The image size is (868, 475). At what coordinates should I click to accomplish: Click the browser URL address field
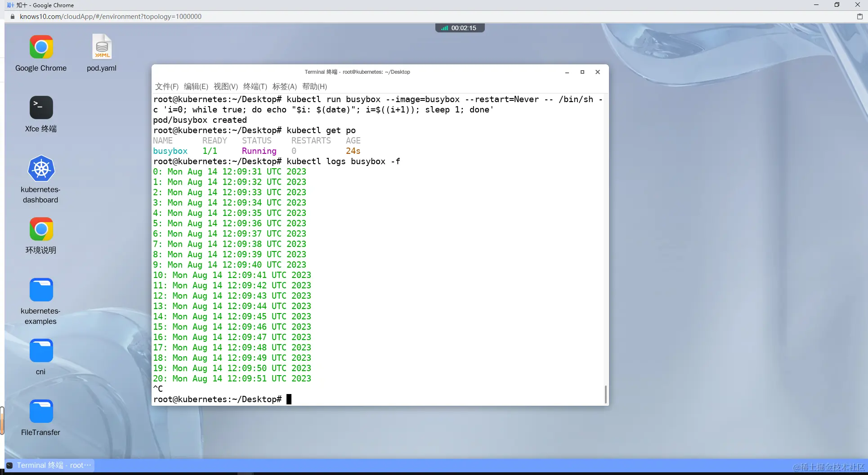111,17
